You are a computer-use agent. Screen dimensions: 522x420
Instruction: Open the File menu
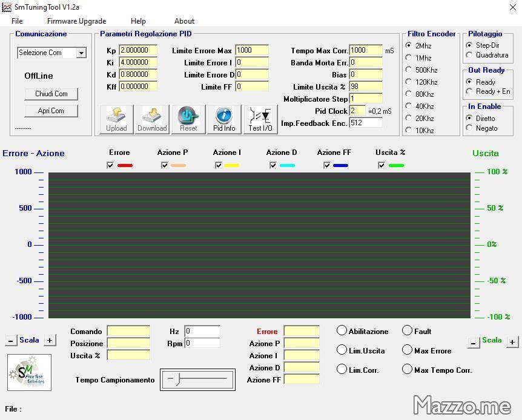[x=17, y=21]
